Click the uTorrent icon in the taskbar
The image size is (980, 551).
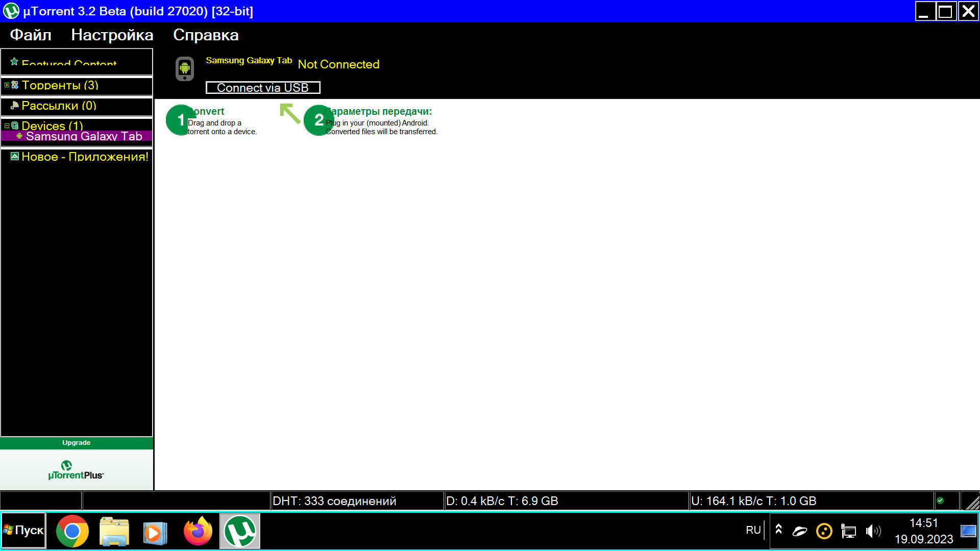pyautogui.click(x=240, y=531)
